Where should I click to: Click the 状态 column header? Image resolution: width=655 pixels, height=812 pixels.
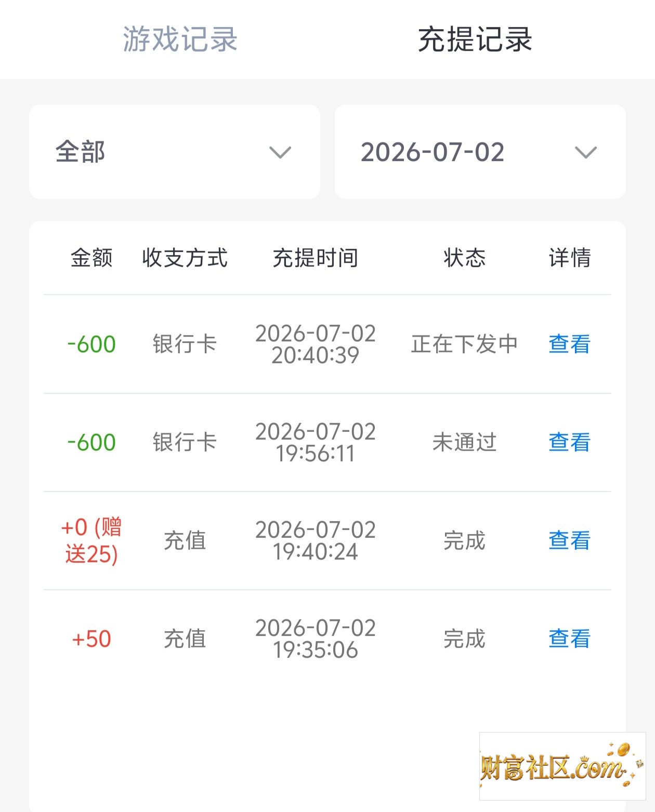click(x=465, y=258)
